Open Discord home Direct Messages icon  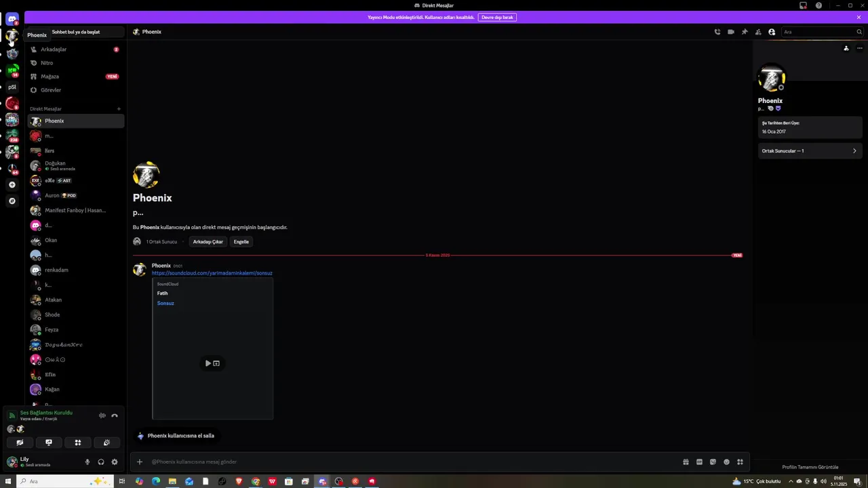pos(12,19)
